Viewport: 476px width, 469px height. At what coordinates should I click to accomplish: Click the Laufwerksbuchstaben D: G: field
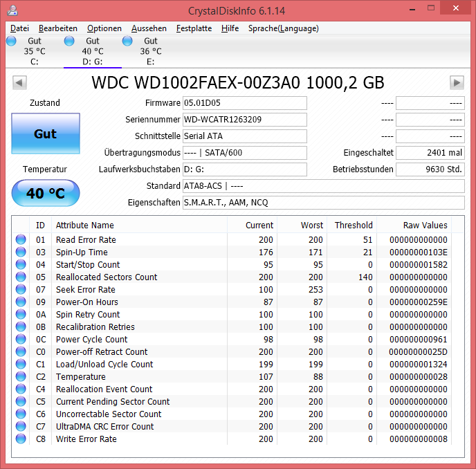(245, 169)
